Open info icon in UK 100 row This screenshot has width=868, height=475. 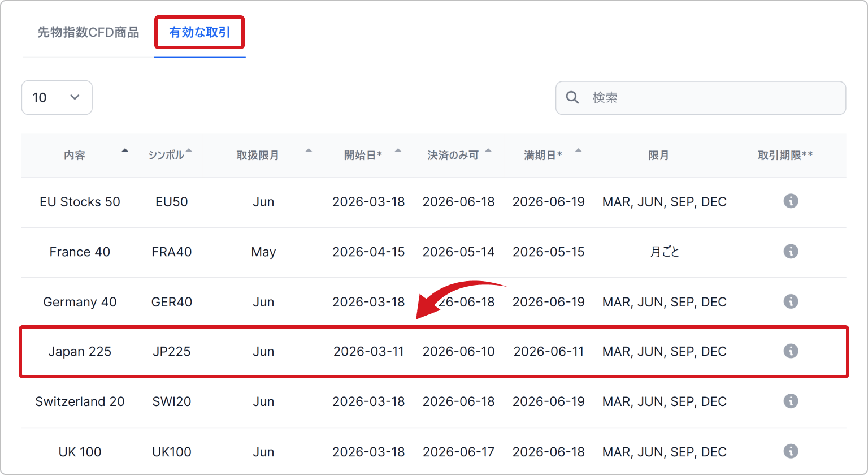click(791, 451)
